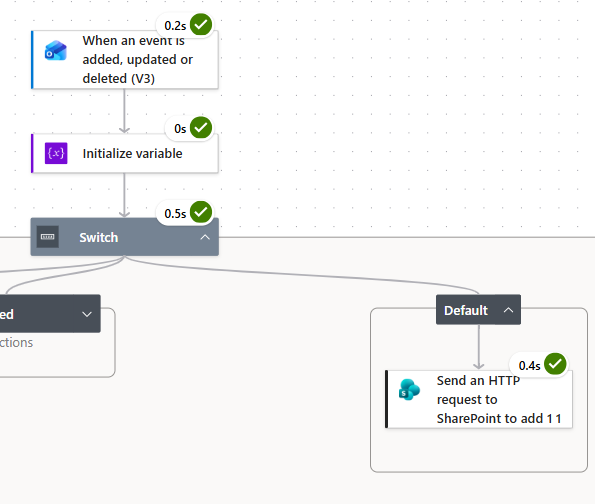Click the green success checkmark on the trigger
This screenshot has width=595, height=504.
pos(201,25)
